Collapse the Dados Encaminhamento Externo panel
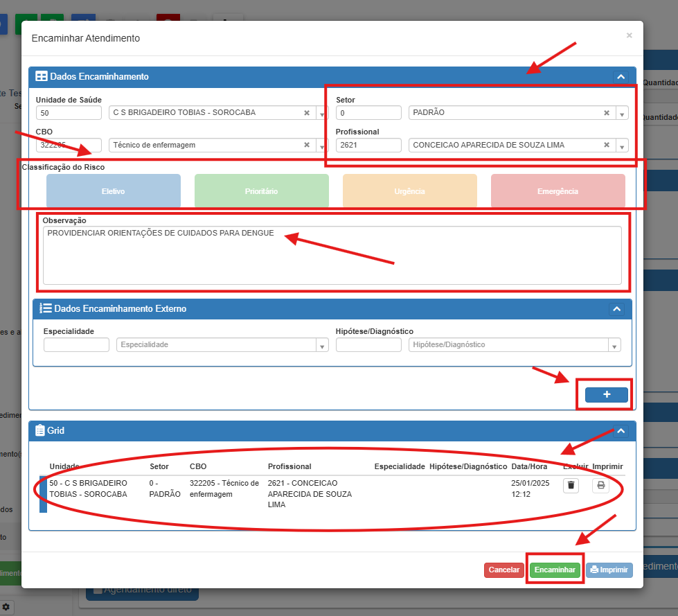This screenshot has width=678, height=616. click(616, 309)
